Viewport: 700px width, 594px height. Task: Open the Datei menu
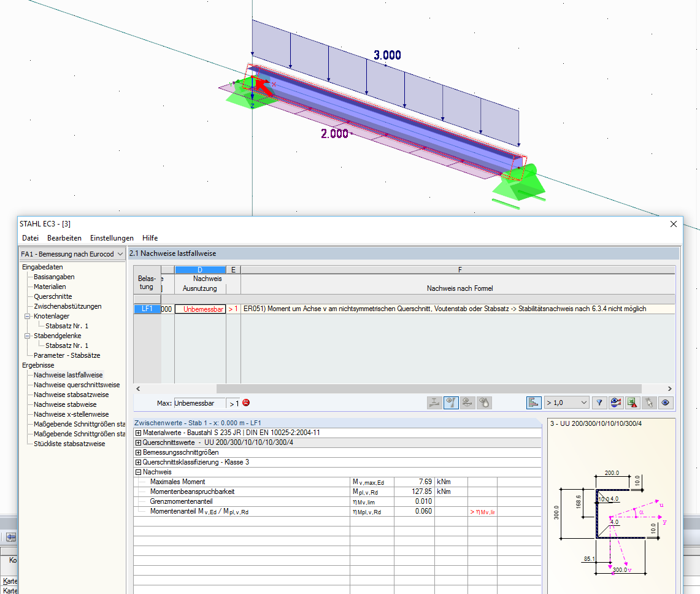[30, 238]
